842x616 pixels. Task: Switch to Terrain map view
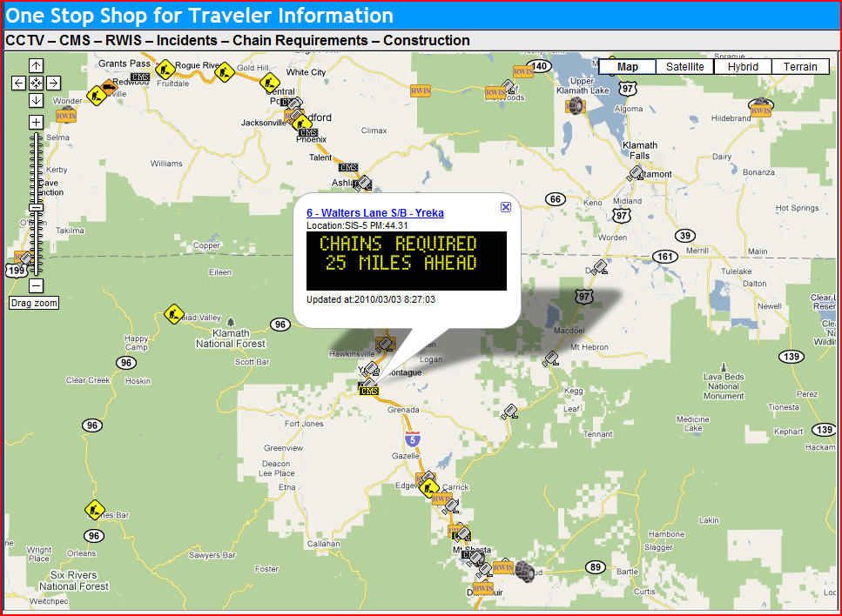[x=800, y=67]
